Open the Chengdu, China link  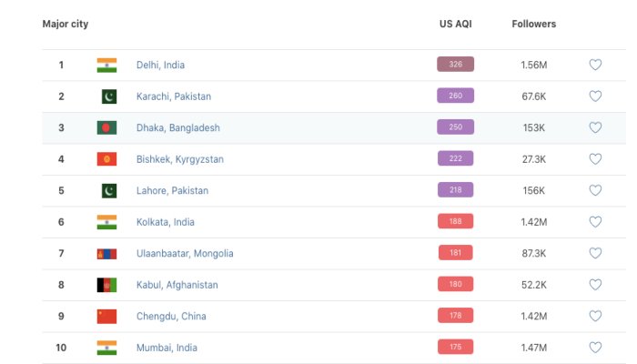point(171,317)
